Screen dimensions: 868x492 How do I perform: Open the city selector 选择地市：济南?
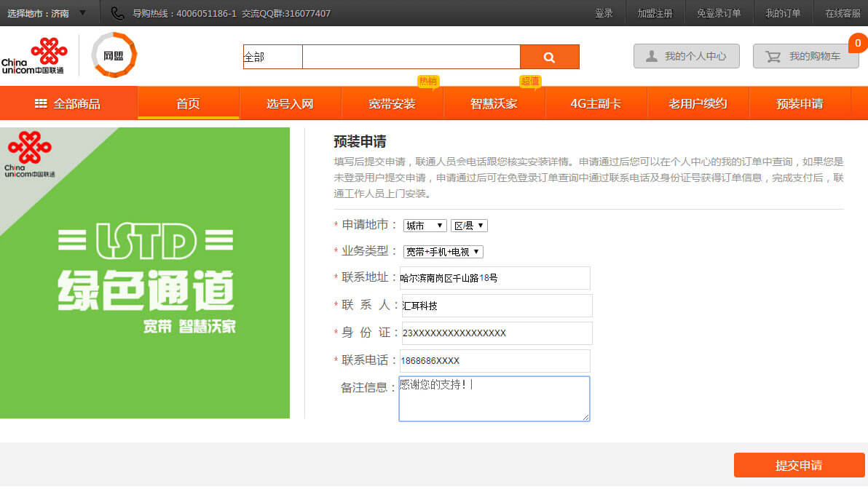(x=47, y=13)
